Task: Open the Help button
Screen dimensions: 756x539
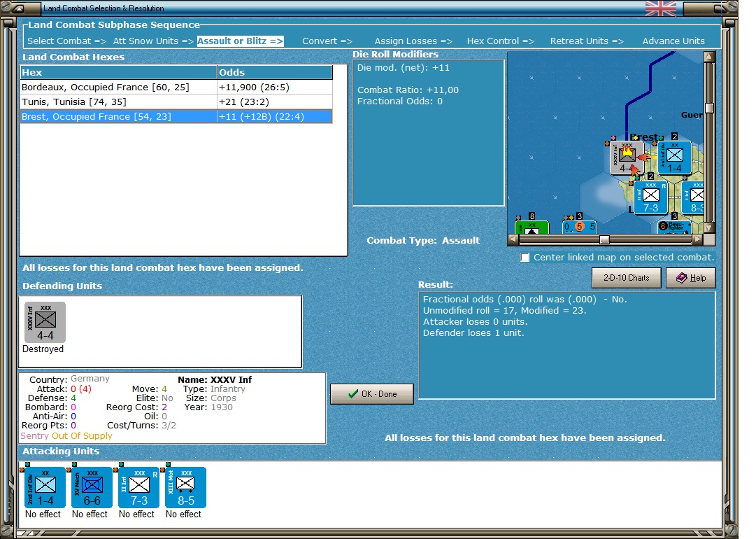Action: point(690,277)
